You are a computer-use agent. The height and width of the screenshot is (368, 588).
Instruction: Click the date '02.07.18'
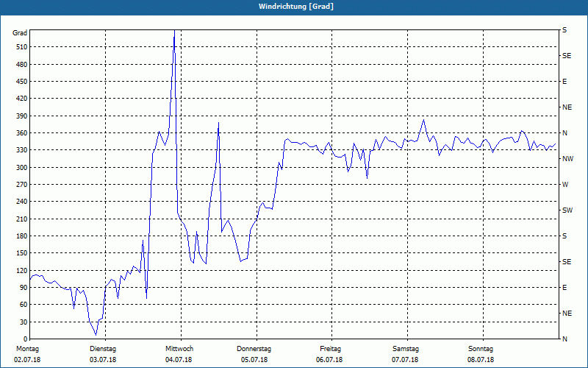coord(27,360)
